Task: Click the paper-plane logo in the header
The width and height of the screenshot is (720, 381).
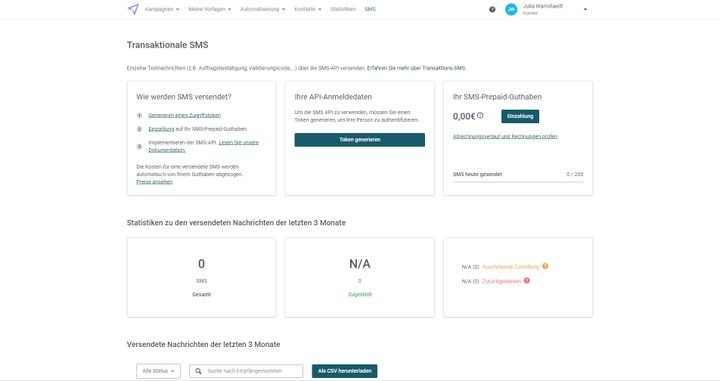Action: tap(133, 9)
